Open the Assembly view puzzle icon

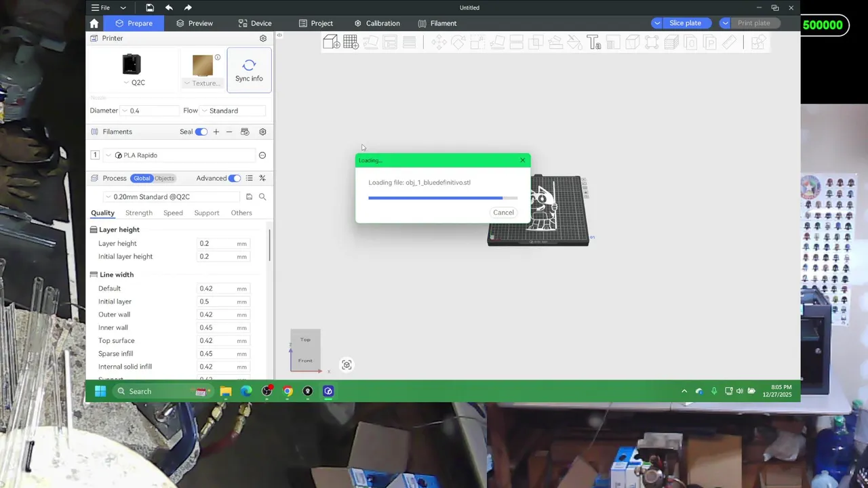(758, 43)
